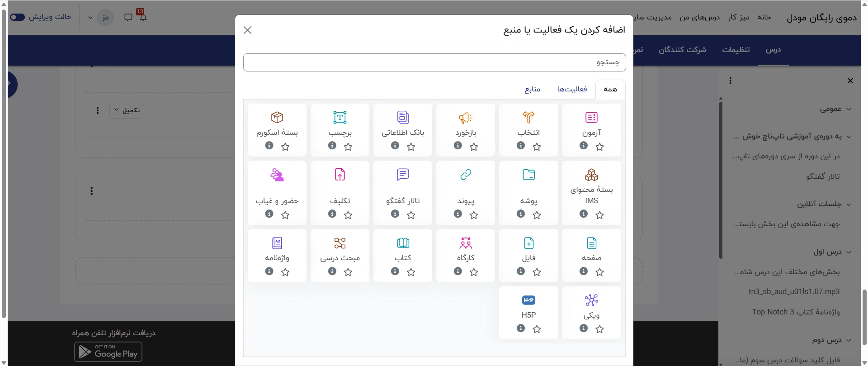Collapse the به دوره‌ی آموزشی تاپ‌ناچ section
868x366 pixels.
[x=849, y=137]
